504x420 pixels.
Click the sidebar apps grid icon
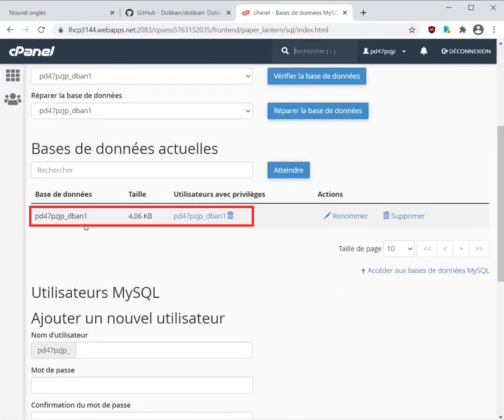(12, 76)
